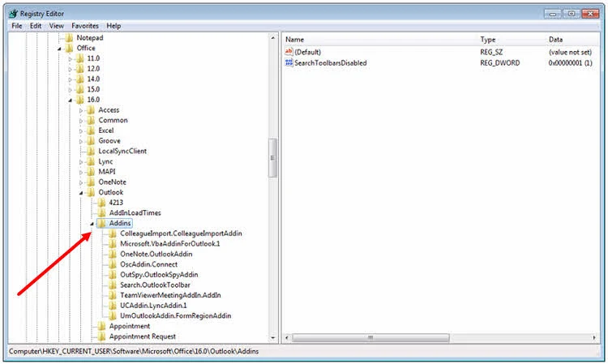Collapse the 16.0 key
Image resolution: width=608 pixels, height=364 pixels.
coord(71,100)
